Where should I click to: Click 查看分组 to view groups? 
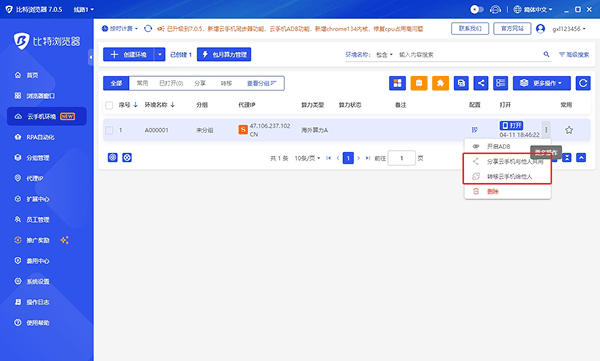click(261, 83)
